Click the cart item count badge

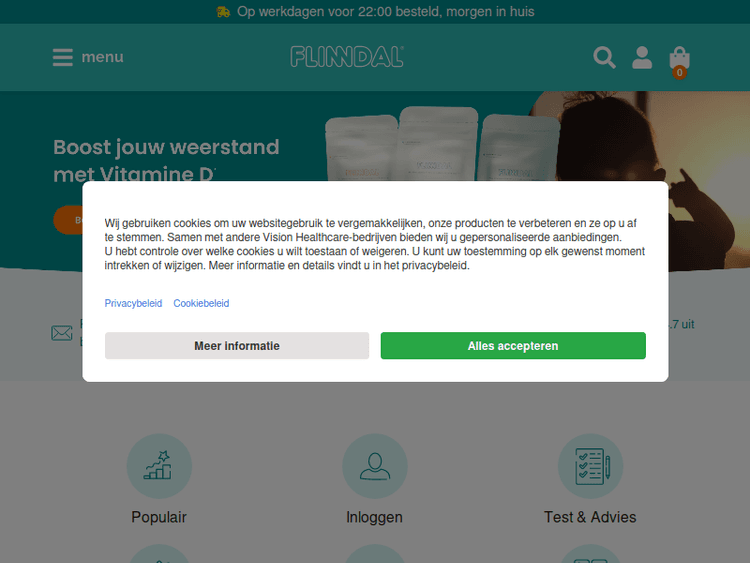tap(680, 73)
